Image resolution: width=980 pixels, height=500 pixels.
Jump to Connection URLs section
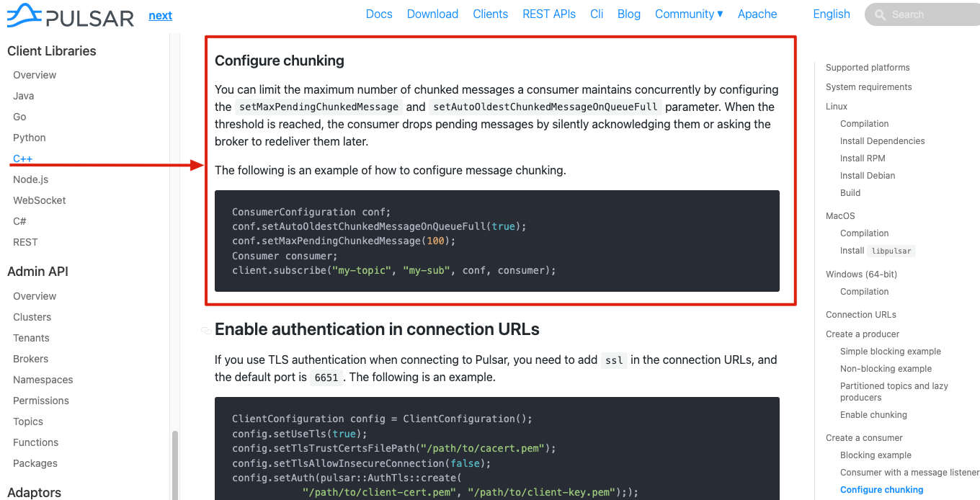861,315
